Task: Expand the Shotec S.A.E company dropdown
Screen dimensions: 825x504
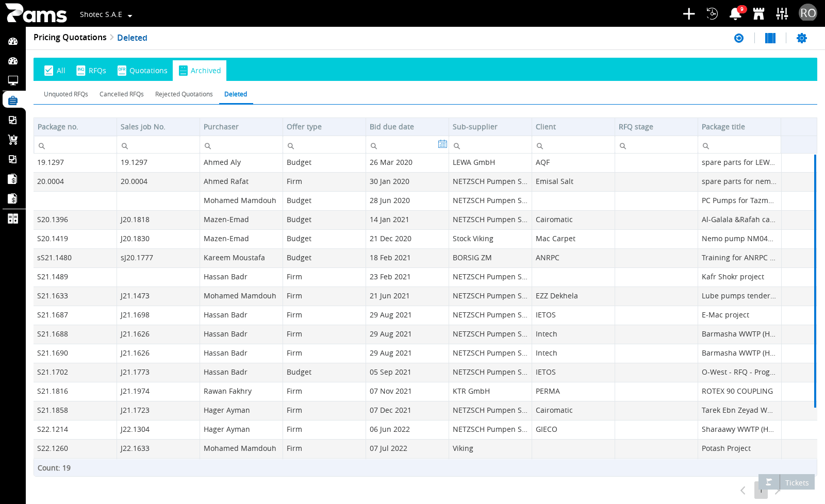Action: (x=106, y=14)
